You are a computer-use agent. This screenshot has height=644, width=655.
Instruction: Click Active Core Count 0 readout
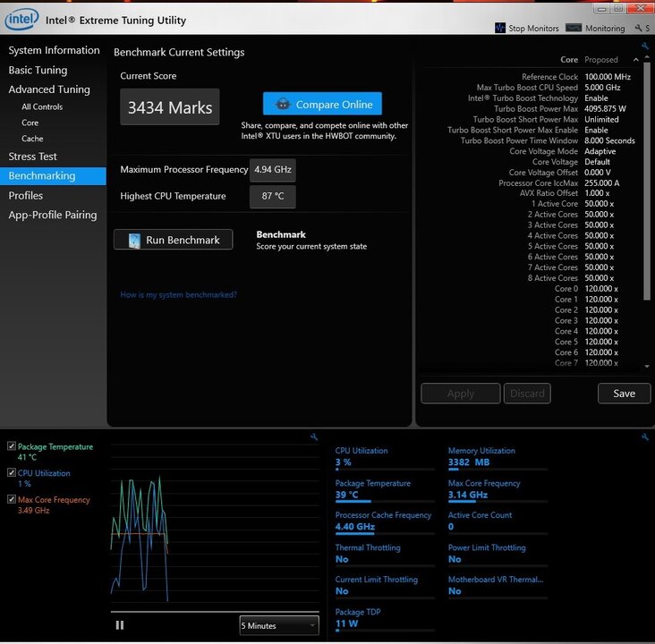pyautogui.click(x=451, y=527)
